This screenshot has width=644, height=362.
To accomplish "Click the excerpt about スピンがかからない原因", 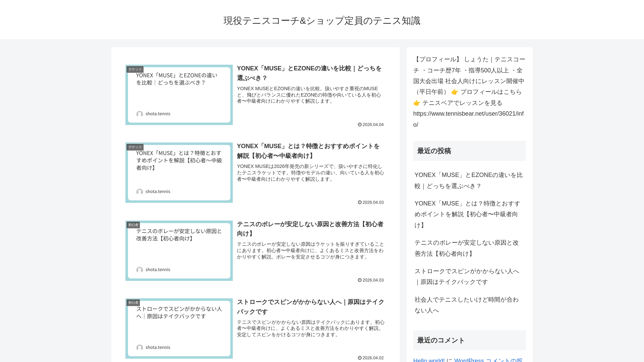I will point(311,328).
